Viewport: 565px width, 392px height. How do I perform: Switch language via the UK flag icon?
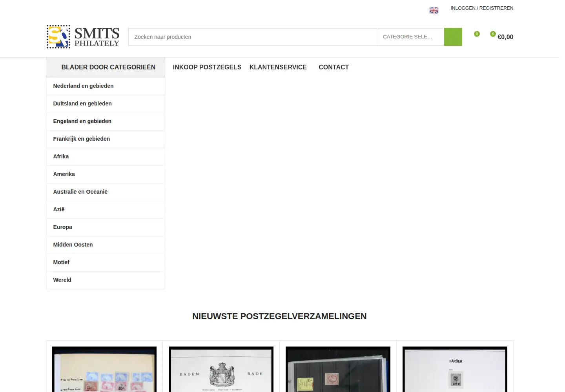(434, 10)
